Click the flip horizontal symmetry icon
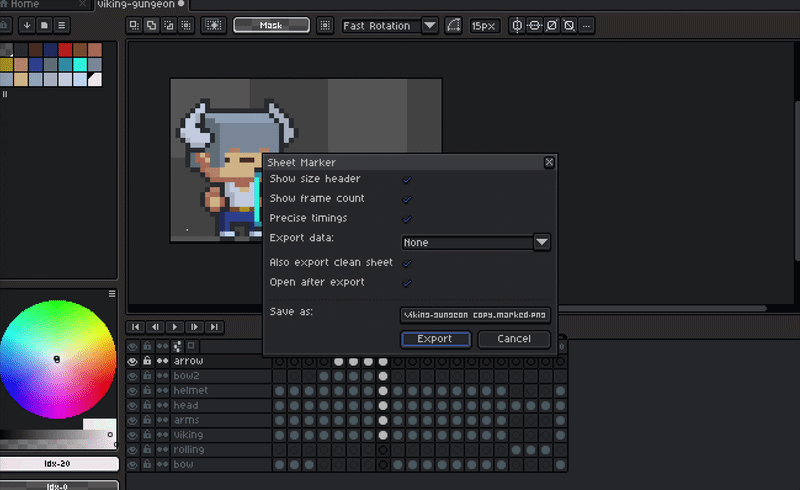 point(517,25)
